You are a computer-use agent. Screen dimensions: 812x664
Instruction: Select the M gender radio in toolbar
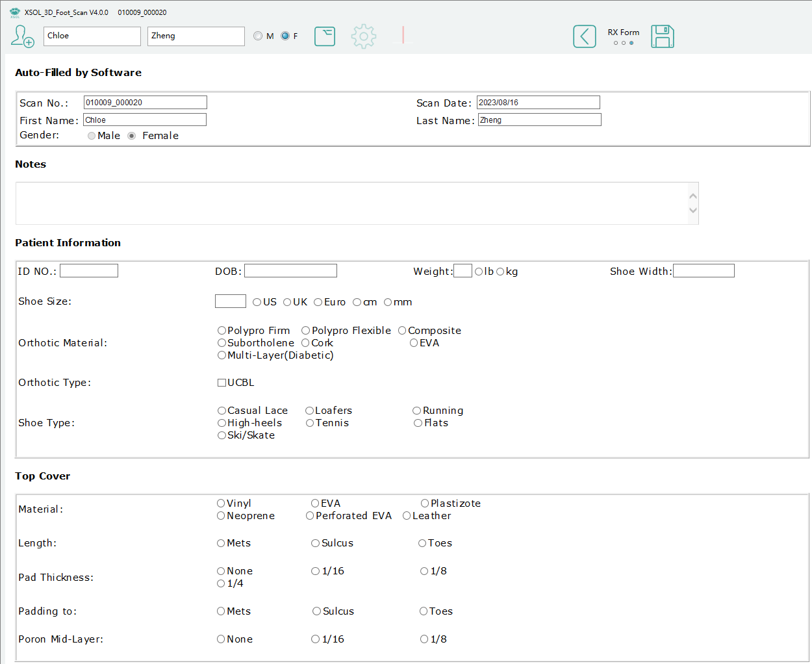pyautogui.click(x=259, y=36)
